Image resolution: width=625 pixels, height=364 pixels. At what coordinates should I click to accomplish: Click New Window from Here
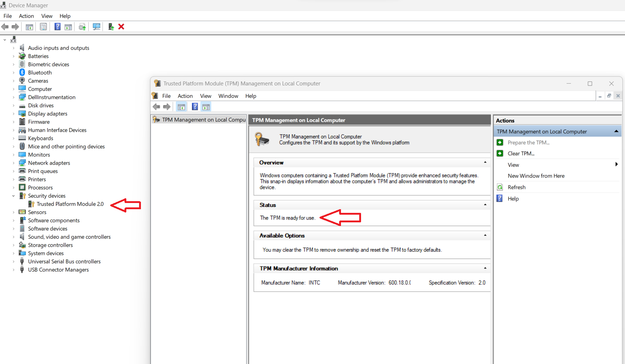(x=536, y=176)
